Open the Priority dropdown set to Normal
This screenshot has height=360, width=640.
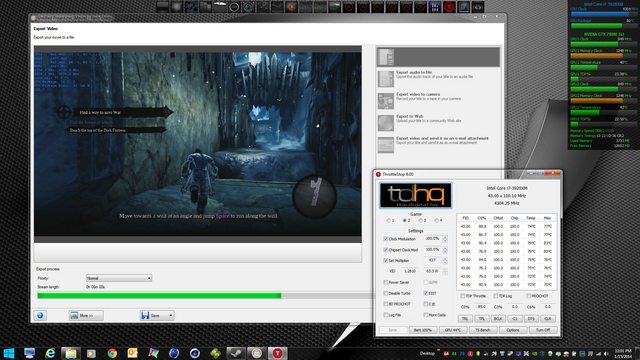(x=119, y=278)
